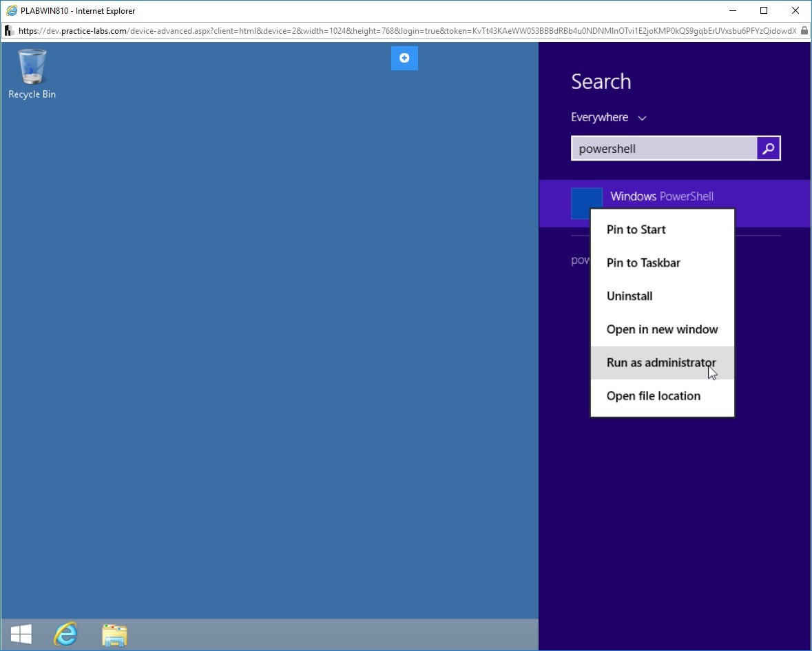Open the Recycle Bin desktop icon
This screenshot has height=651, width=812.
point(32,74)
